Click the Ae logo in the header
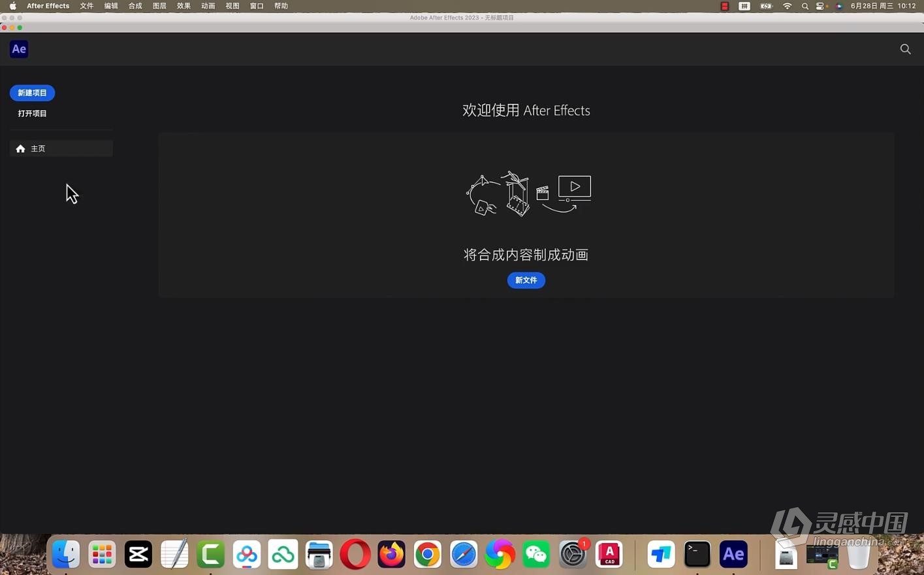Screen dimensions: 924x575 point(19,49)
